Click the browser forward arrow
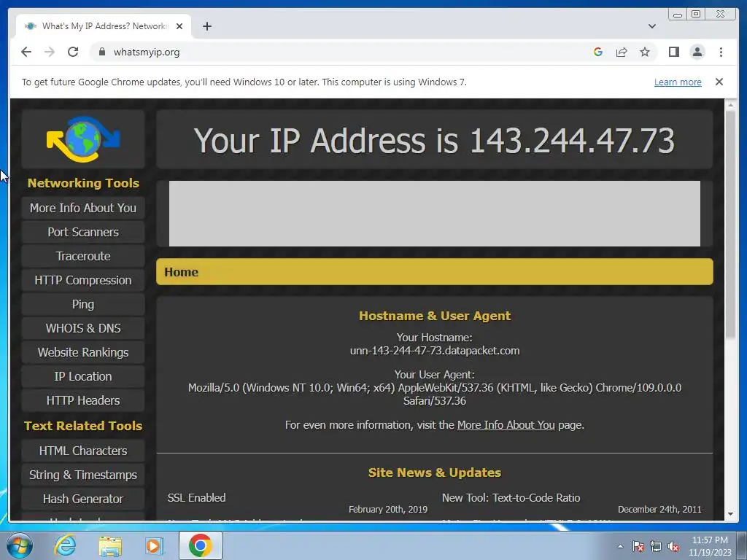This screenshot has height=560, width=747. tap(50, 52)
